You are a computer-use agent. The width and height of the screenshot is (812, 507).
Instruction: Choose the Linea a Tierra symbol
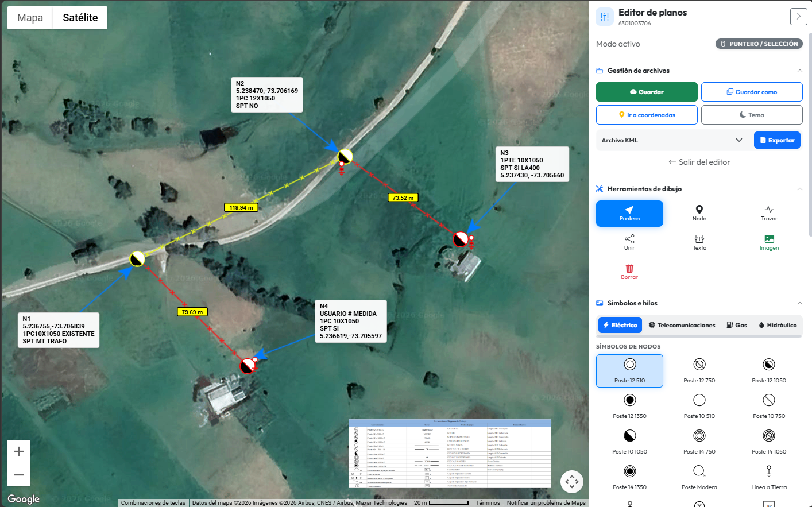[x=769, y=478]
